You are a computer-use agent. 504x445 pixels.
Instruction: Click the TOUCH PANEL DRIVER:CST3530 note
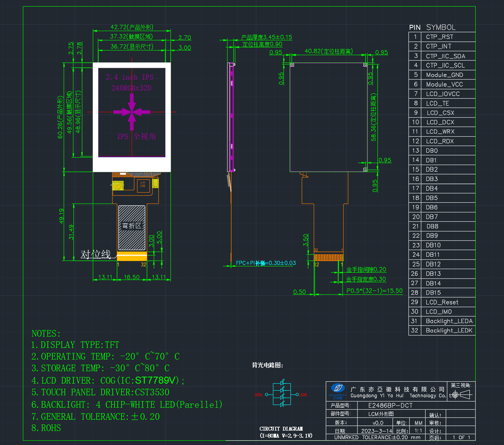point(101,392)
